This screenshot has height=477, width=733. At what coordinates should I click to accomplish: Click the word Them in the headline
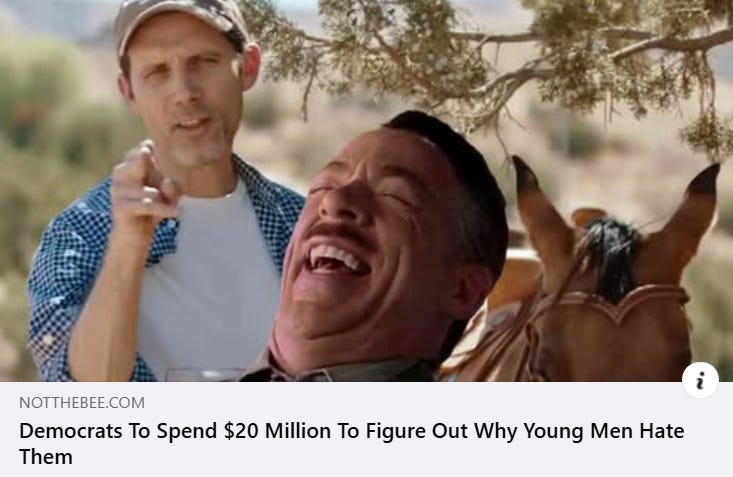point(46,456)
